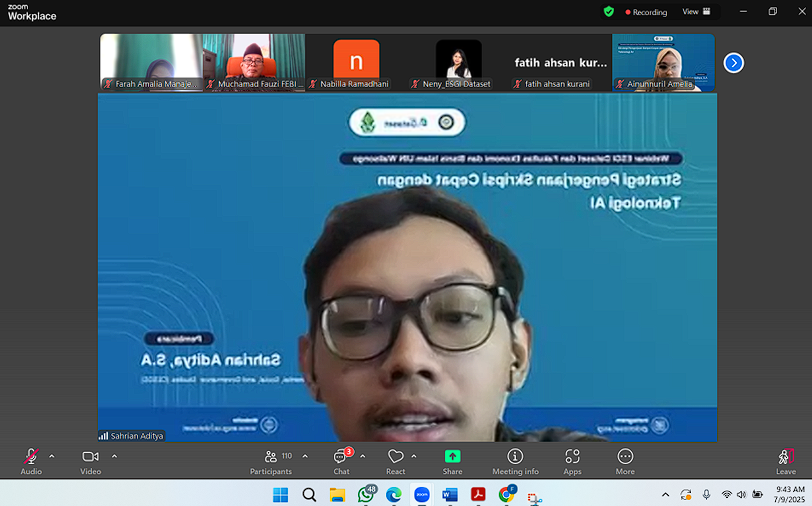Select Nabilla Ramadhani participant tile
The height and width of the screenshot is (506, 812).
pyautogui.click(x=356, y=62)
